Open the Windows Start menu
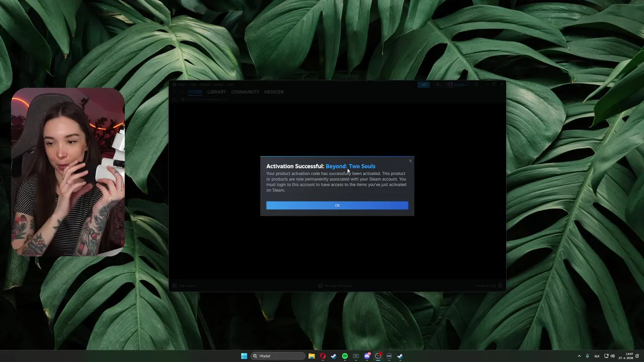Viewport: 644px width, 362px height. (x=244, y=356)
